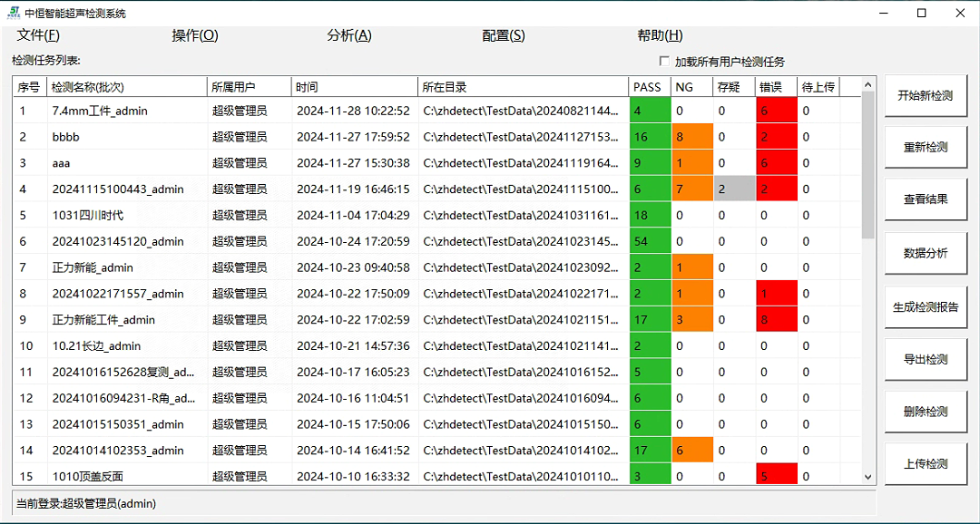
Task: Open the 分析(A) menu
Action: (349, 35)
